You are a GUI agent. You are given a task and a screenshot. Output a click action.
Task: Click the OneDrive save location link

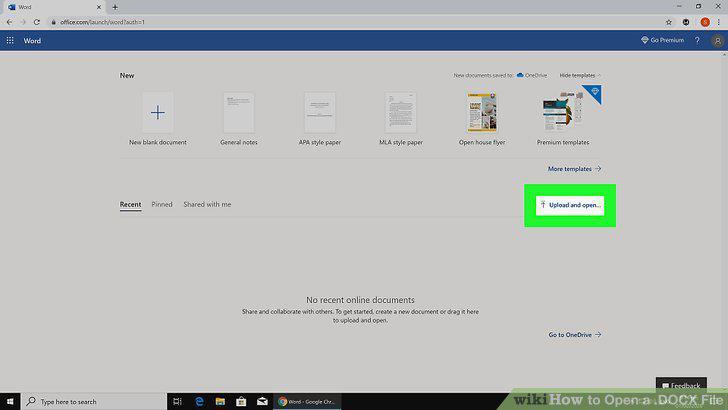[532, 75]
